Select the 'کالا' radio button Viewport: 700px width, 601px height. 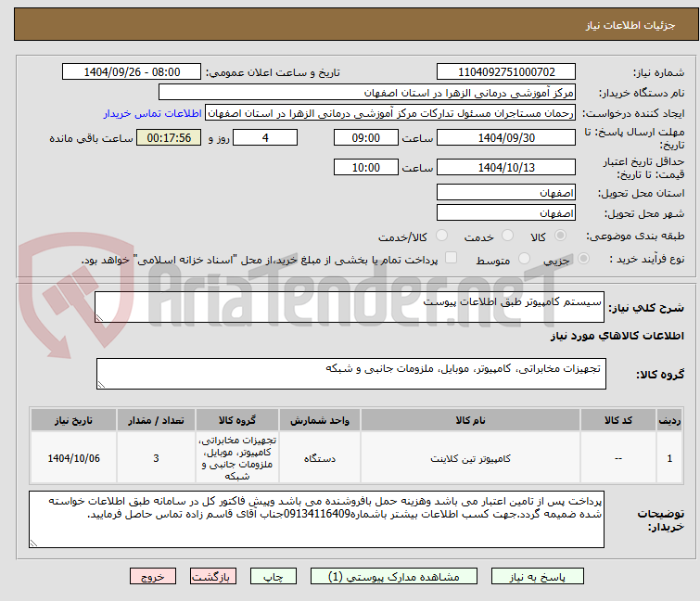click(x=560, y=236)
